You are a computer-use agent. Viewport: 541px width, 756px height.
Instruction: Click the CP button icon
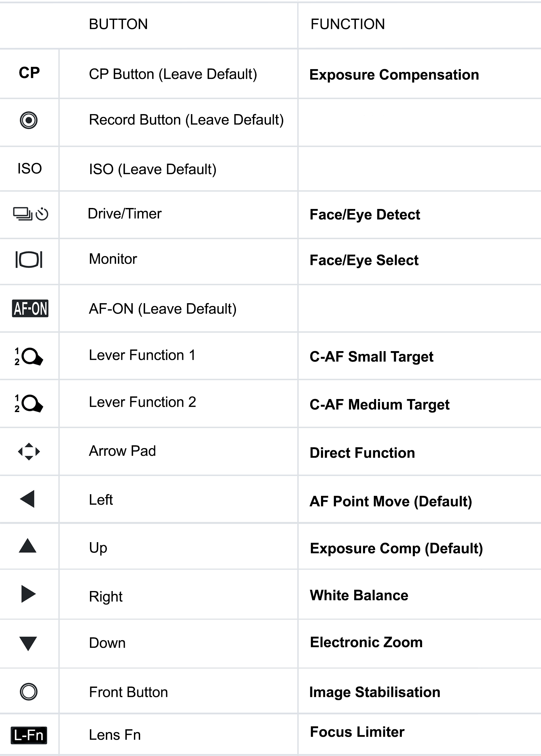pyautogui.click(x=29, y=73)
